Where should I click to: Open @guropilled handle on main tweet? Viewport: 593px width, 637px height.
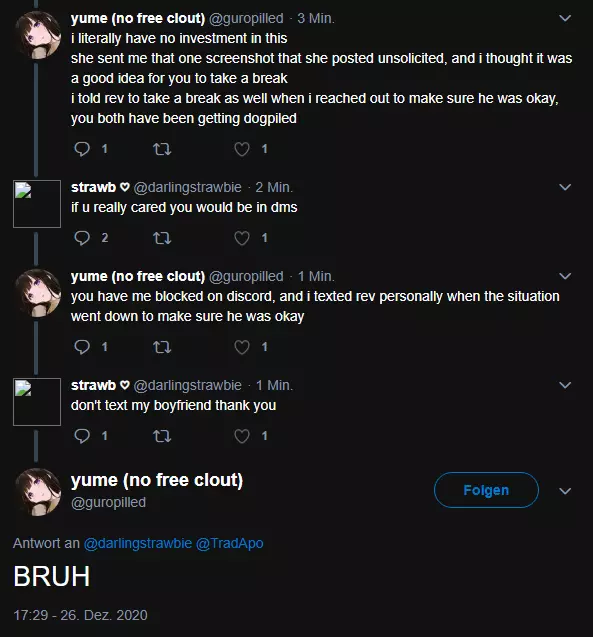(x=108, y=503)
